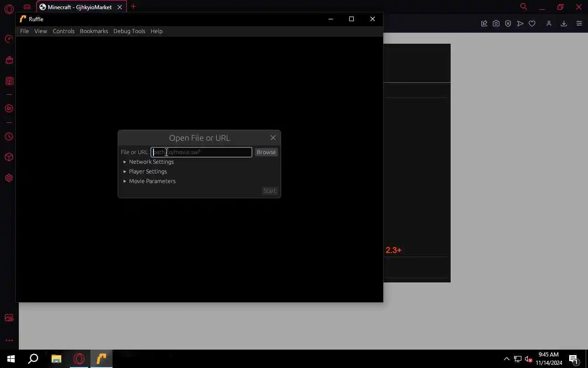Click the muted volume tray icon

pos(529,359)
